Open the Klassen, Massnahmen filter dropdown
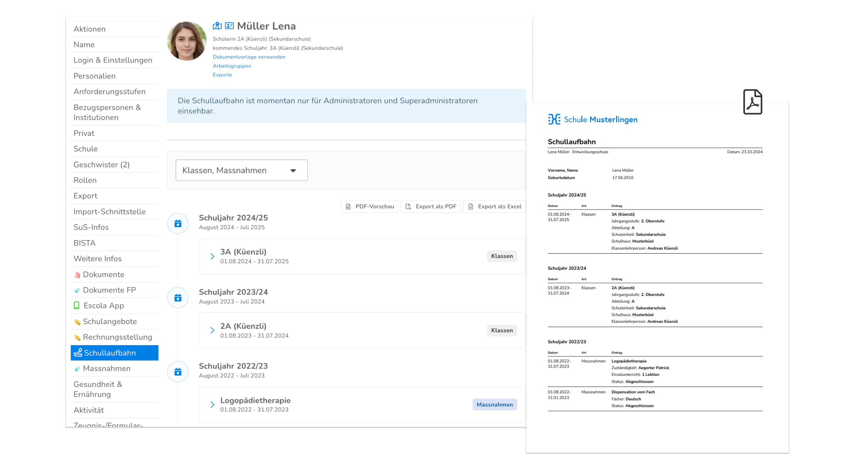Image resolution: width=868 pixels, height=475 pixels. [x=242, y=170]
